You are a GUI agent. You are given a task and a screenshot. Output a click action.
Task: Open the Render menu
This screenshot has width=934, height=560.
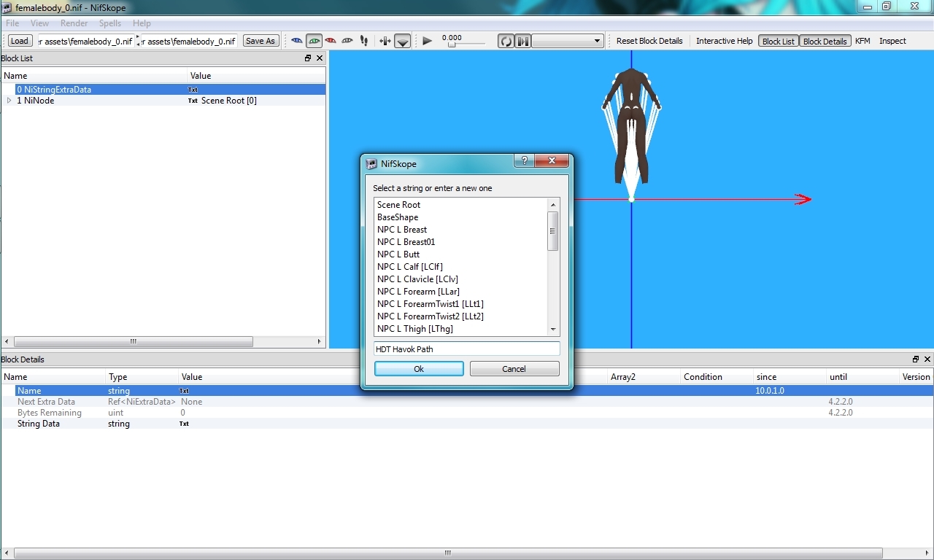click(x=74, y=23)
